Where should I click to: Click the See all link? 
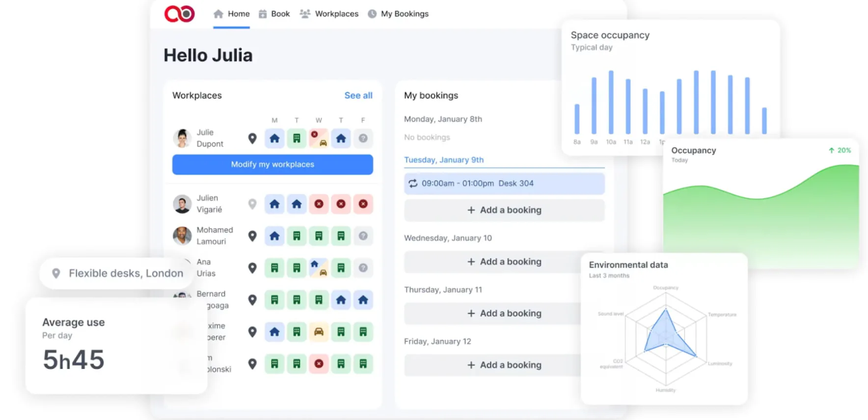(x=358, y=95)
